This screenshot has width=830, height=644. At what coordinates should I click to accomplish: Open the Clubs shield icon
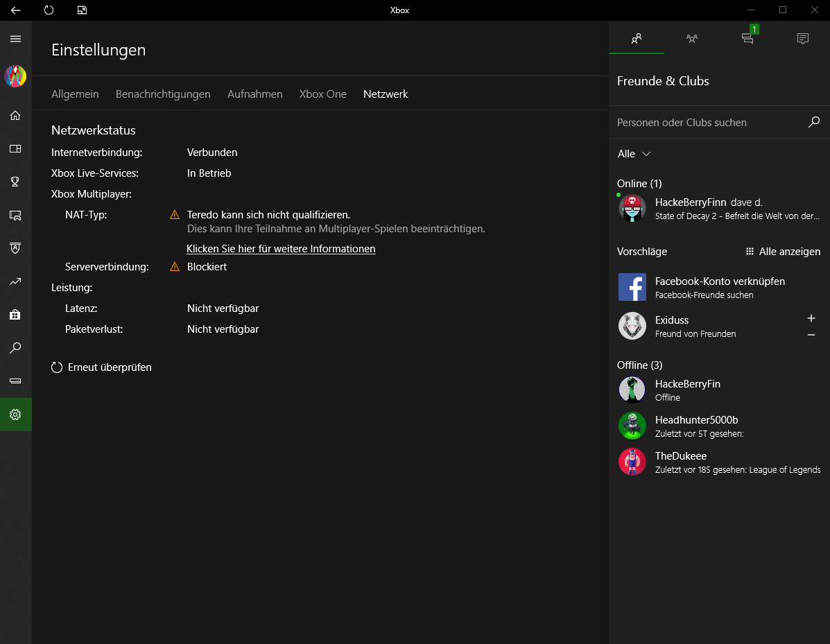click(15, 248)
